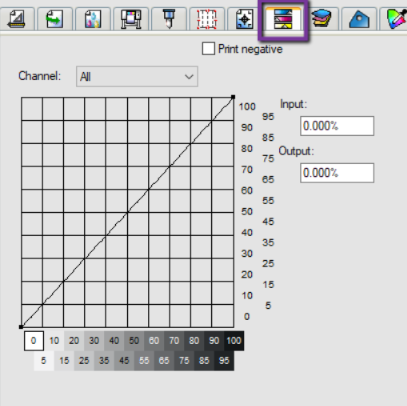Click the Channel: label
407x406 pixels.
(40, 76)
